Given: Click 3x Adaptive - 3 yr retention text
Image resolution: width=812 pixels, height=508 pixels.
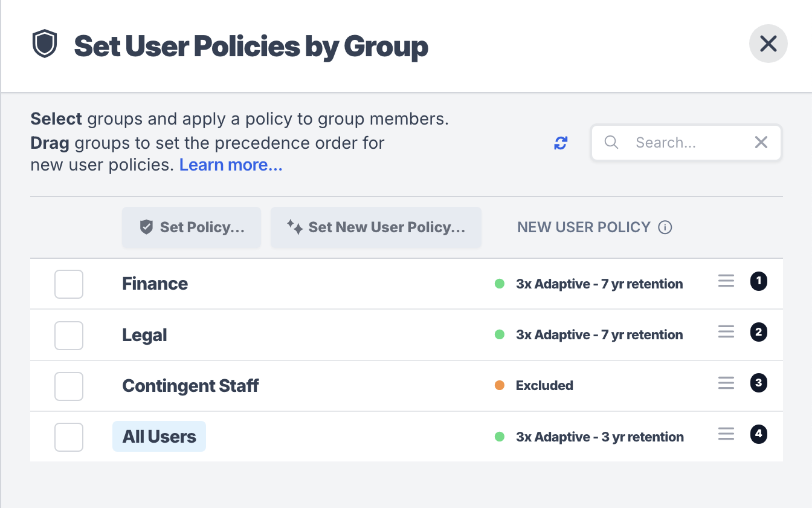Looking at the screenshot, I should tap(600, 437).
